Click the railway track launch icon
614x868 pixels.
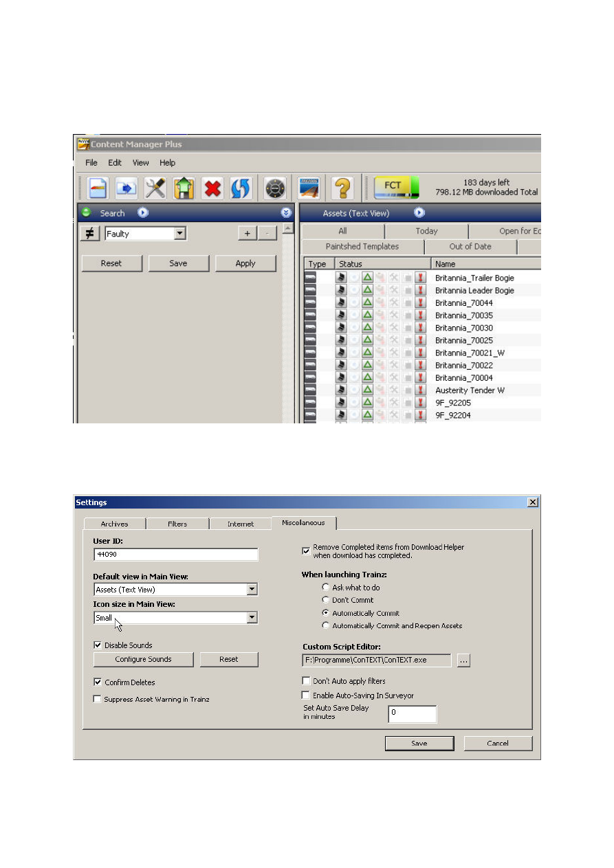click(308, 188)
